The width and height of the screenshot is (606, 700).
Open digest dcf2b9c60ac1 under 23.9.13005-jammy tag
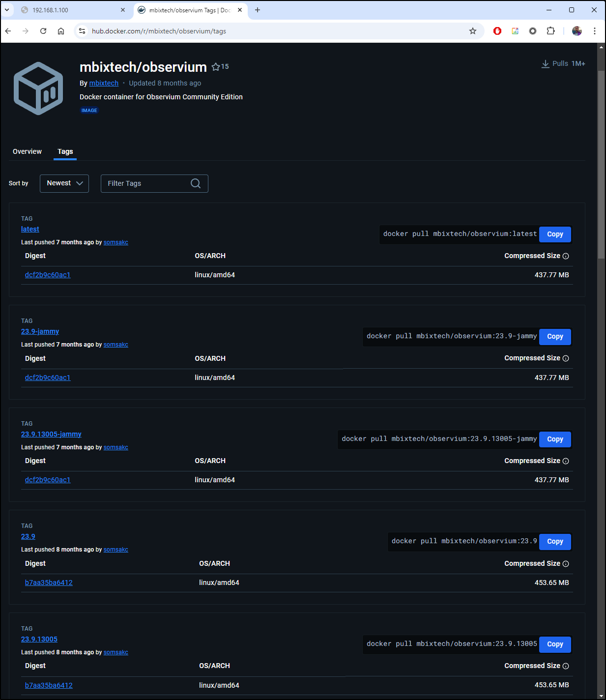coord(48,480)
